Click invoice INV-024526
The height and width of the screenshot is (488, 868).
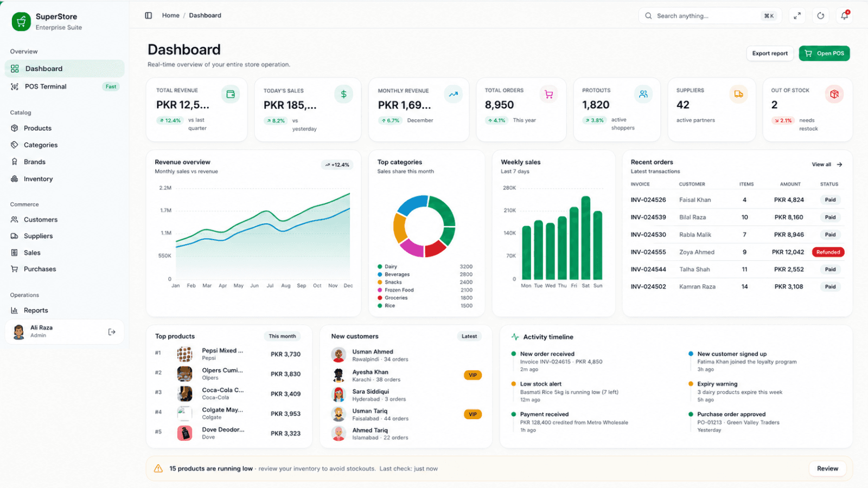pyautogui.click(x=648, y=200)
